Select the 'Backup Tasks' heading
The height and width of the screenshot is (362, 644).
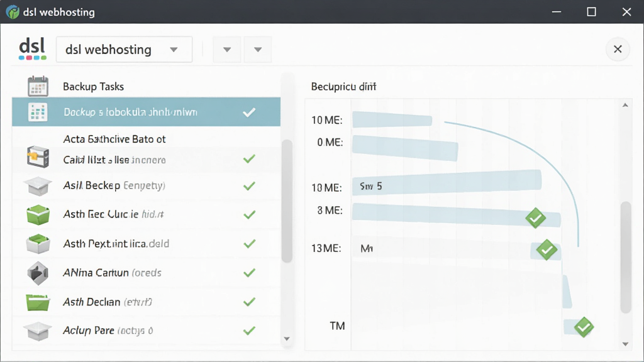click(x=93, y=87)
